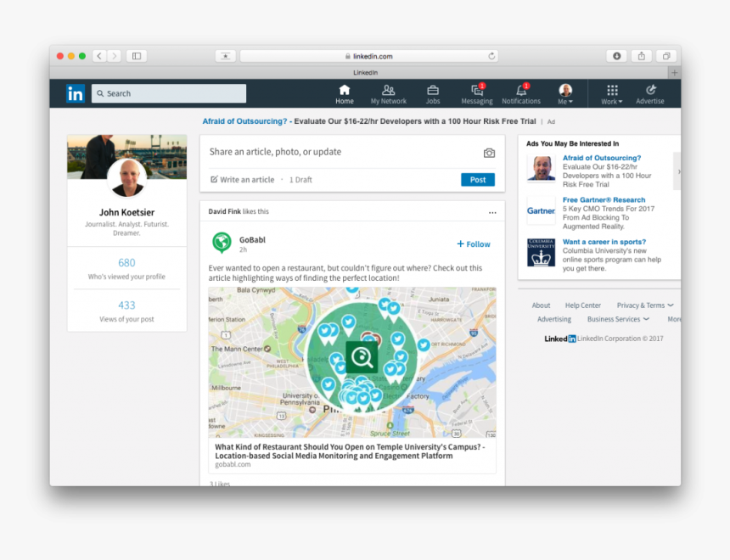Open the restaurant article title link
Viewport: 730px width, 560px height.
point(350,451)
